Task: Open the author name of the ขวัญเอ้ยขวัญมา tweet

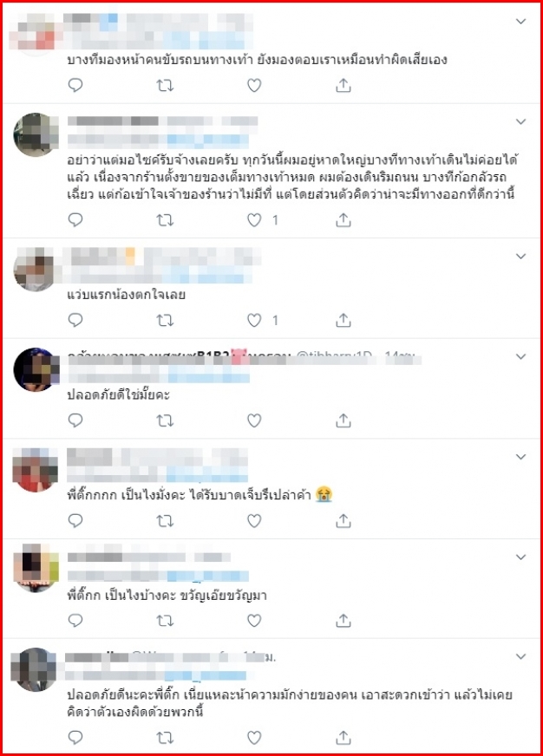Action: click(x=148, y=557)
